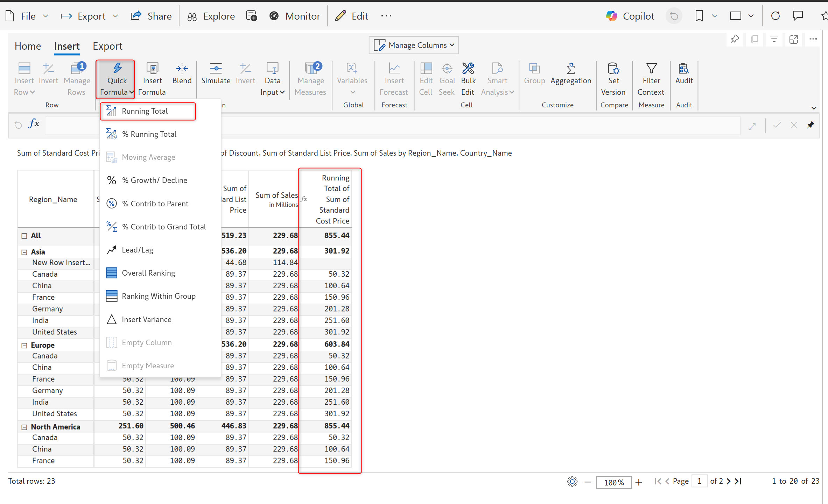Go to the next page arrow
Viewport: 828px width, 504px height.
729,481
